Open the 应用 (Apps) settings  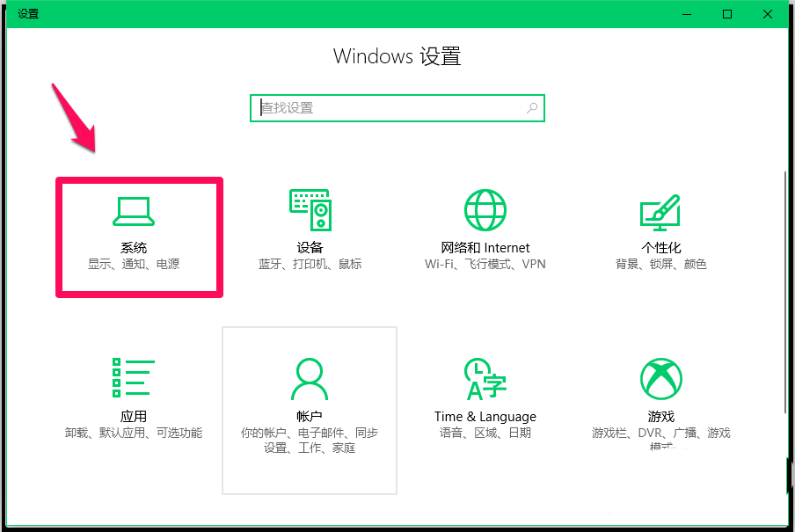[x=134, y=396]
